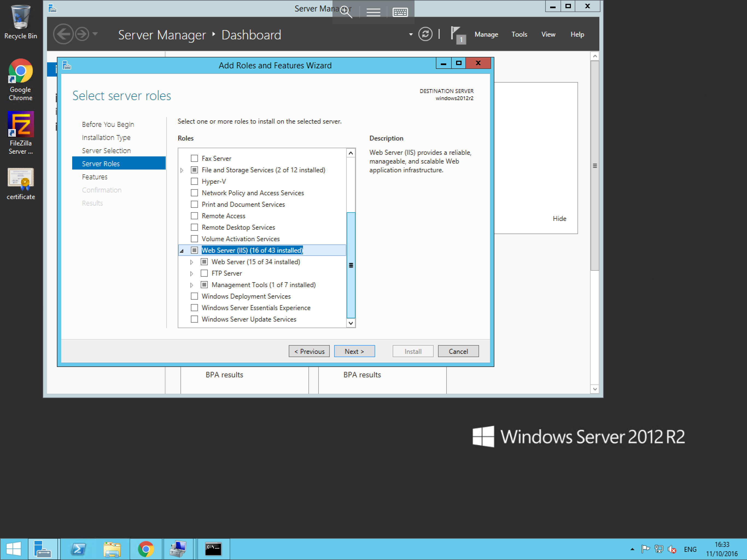Open the View menu
Image resolution: width=747 pixels, height=560 pixels.
point(548,34)
